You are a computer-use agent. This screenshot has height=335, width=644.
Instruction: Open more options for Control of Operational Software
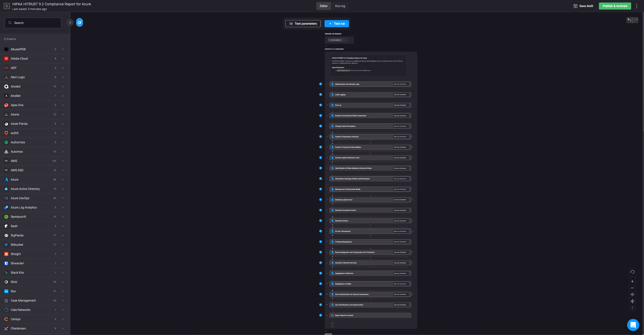click(x=412, y=137)
